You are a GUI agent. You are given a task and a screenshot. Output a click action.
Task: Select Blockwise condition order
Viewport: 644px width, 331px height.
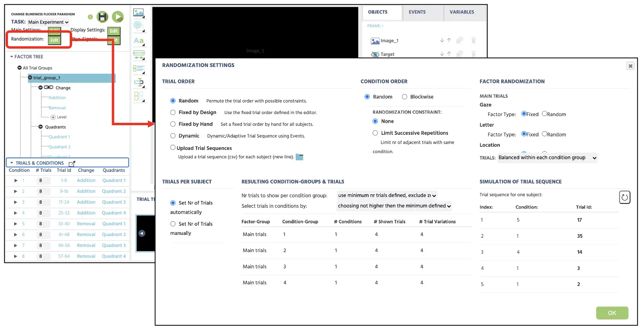tap(404, 97)
